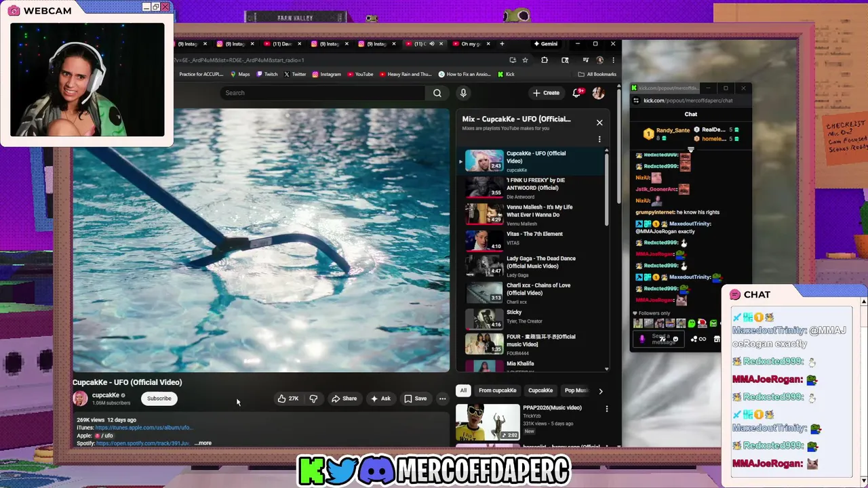Close the Mix playlist panel
This screenshot has width=868, height=488.
click(599, 123)
